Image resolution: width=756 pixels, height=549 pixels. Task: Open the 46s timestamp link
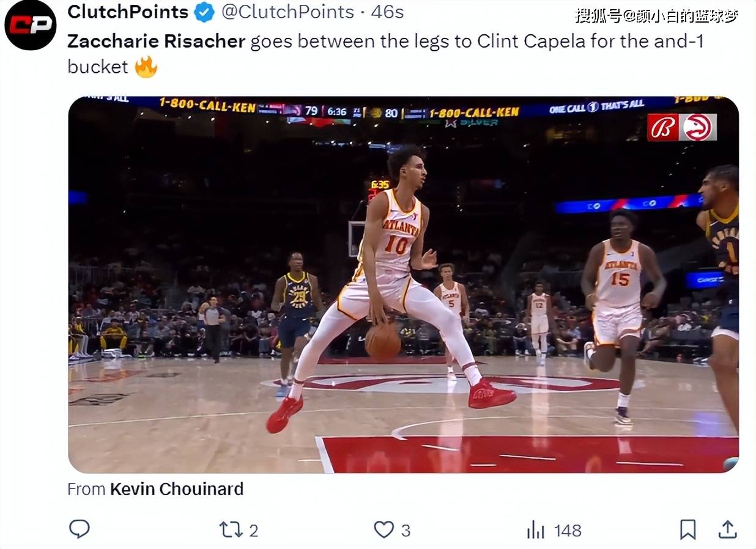[387, 12]
